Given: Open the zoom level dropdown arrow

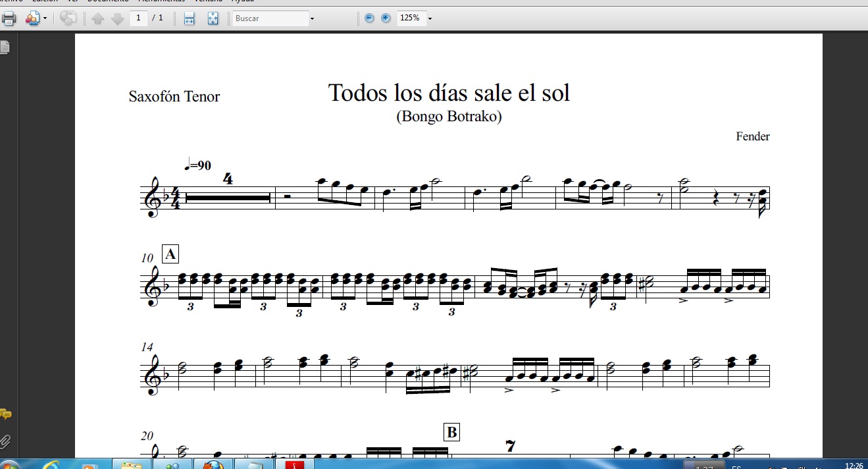Looking at the screenshot, I should (x=430, y=19).
